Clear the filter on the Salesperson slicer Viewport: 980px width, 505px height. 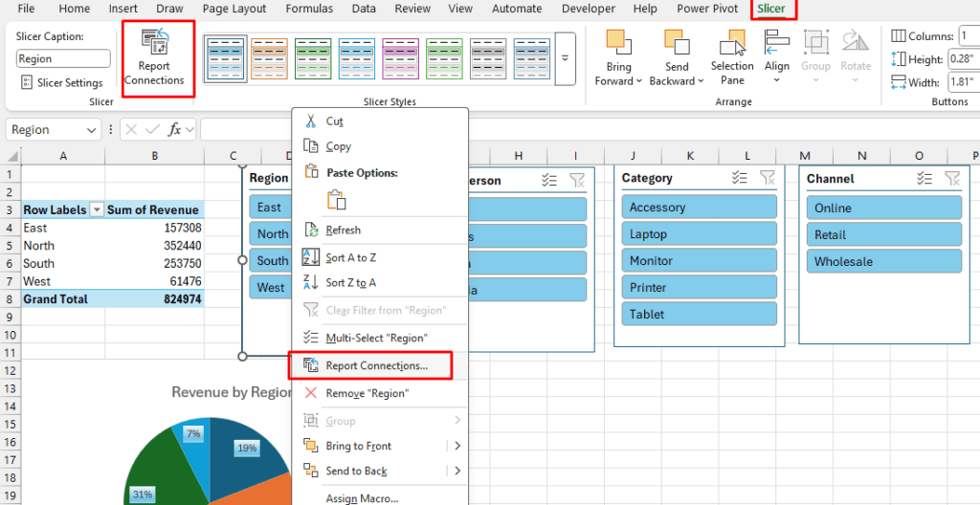click(577, 181)
